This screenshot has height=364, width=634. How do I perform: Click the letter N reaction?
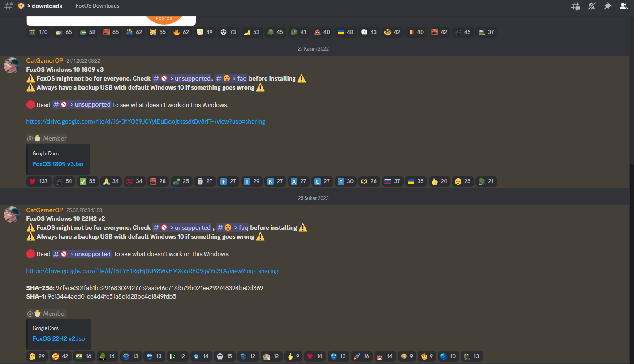[x=275, y=181]
